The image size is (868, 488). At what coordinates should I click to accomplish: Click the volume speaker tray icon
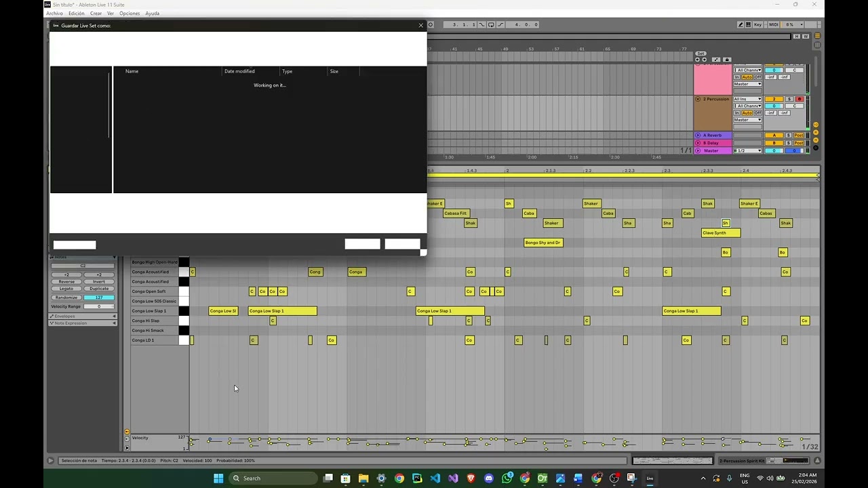[770, 478]
